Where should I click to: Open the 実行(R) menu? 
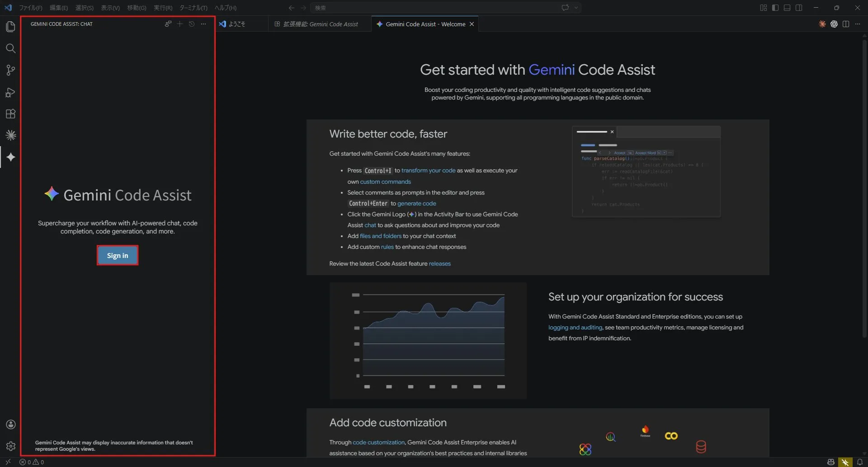coord(163,8)
